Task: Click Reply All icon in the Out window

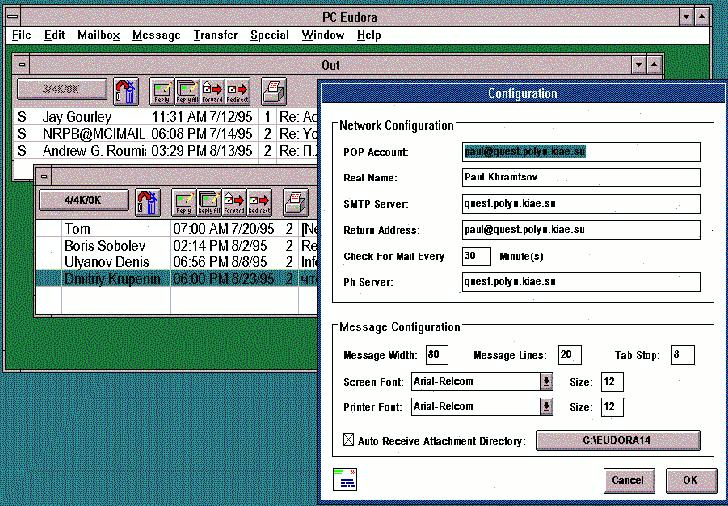Action: click(186, 92)
